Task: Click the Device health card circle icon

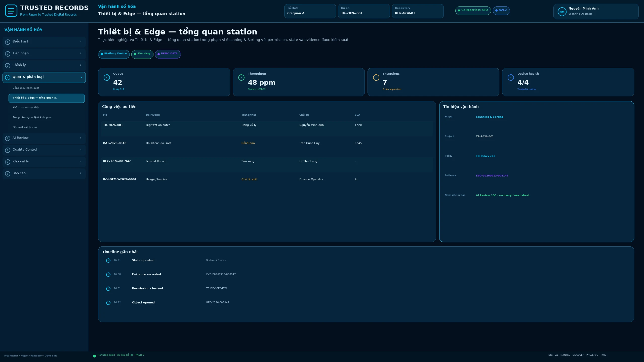Action: tap(511, 78)
